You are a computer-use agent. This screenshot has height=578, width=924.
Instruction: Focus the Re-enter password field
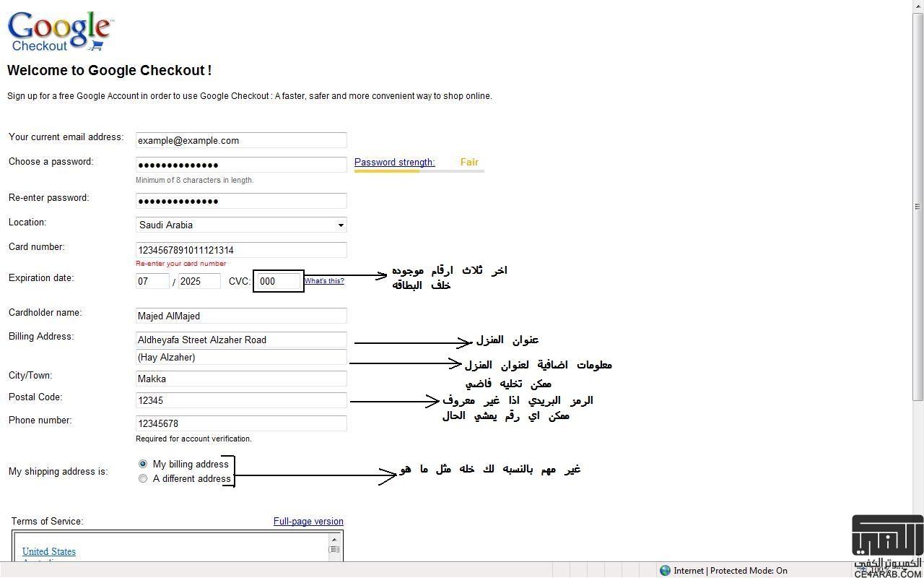pyautogui.click(x=241, y=201)
